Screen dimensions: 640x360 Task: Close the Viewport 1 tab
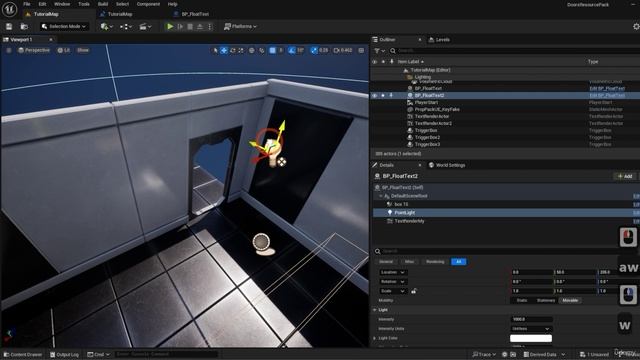(x=51, y=40)
